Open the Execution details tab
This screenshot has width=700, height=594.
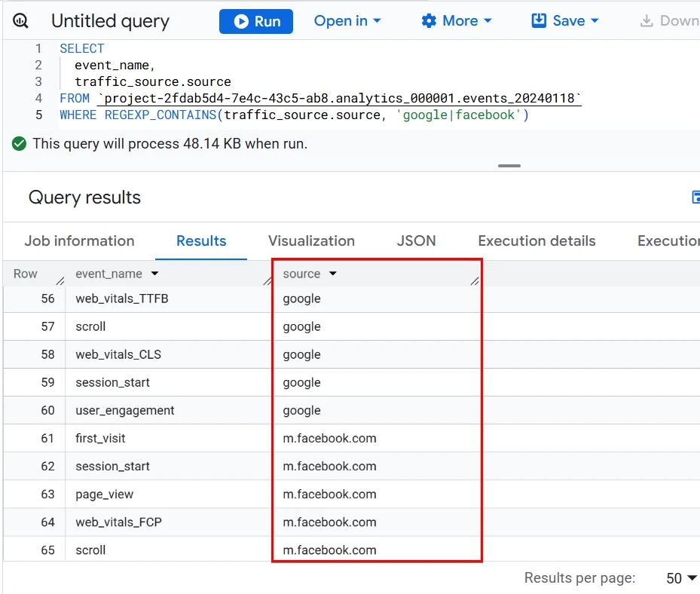click(x=536, y=241)
